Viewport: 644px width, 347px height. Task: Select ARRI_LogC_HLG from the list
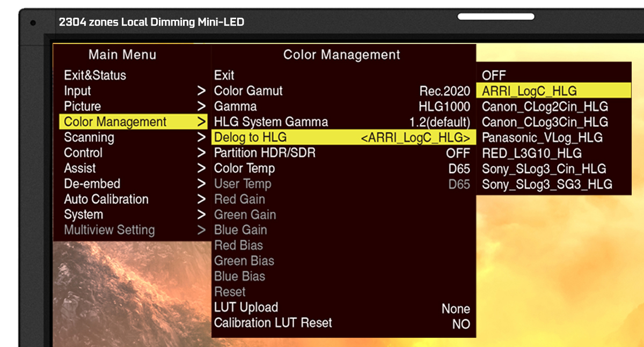(529, 91)
